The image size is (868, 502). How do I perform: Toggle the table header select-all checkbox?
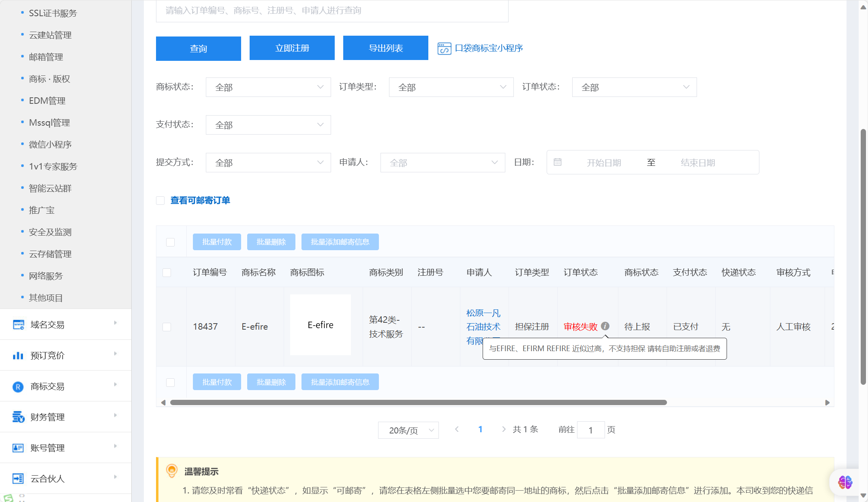[167, 272]
